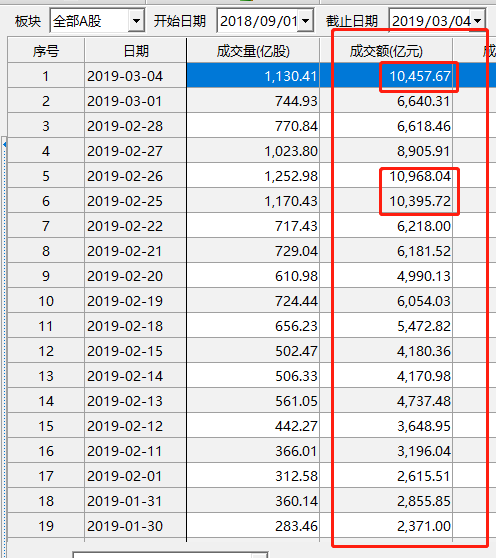Sort by the 序号 column header
This screenshot has height=558, width=496.
(x=46, y=51)
